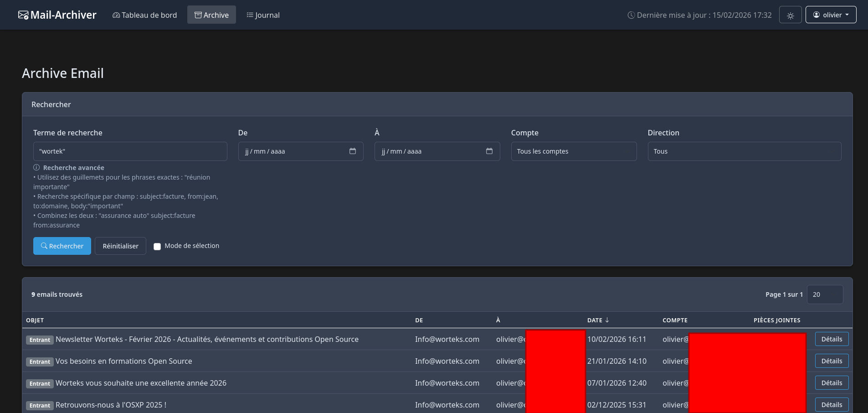Viewport: 868px width, 413px height.
Task: Click the Réinitialiser button
Action: 120,246
